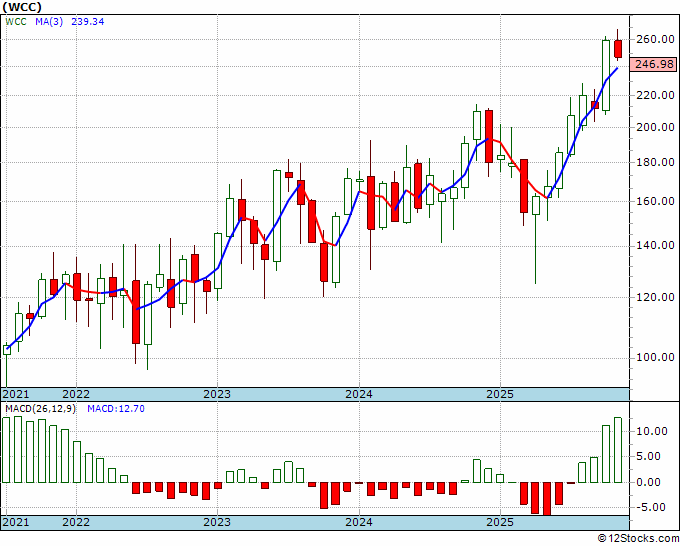Viewport: 680px width, 546px height.
Task: Click the 120.00 price axis label
Action: 655,298
